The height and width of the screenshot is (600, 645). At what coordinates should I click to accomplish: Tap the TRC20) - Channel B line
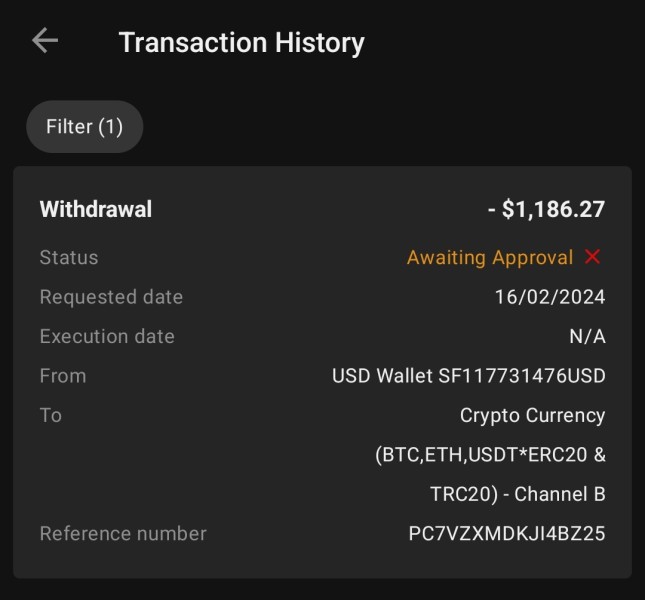pos(518,494)
